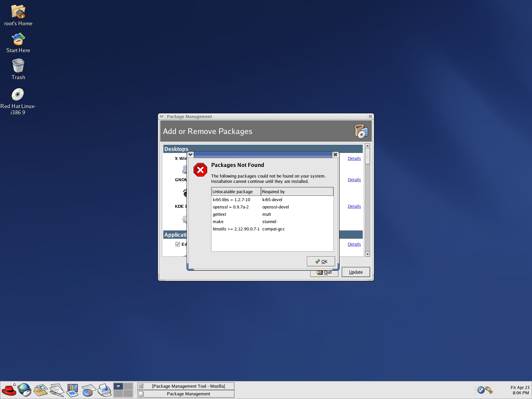Open the print manager panel icon
Viewport: 532px width, 399px height.
point(104,390)
